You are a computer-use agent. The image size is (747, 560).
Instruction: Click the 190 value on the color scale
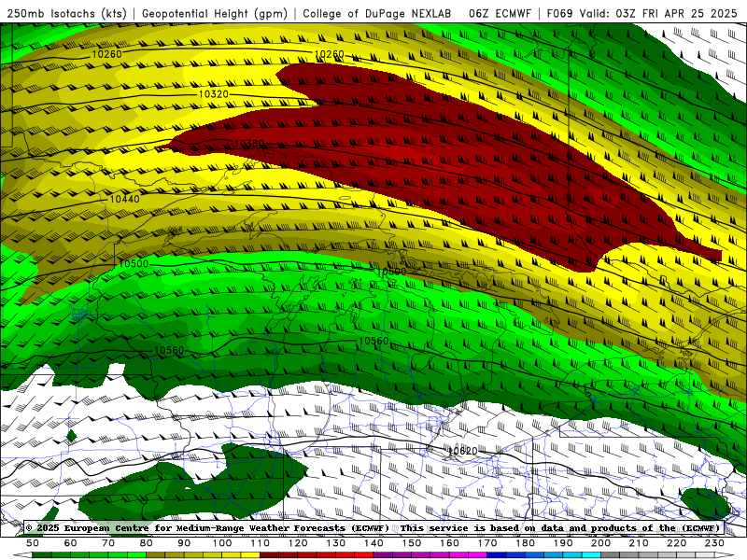pos(563,543)
